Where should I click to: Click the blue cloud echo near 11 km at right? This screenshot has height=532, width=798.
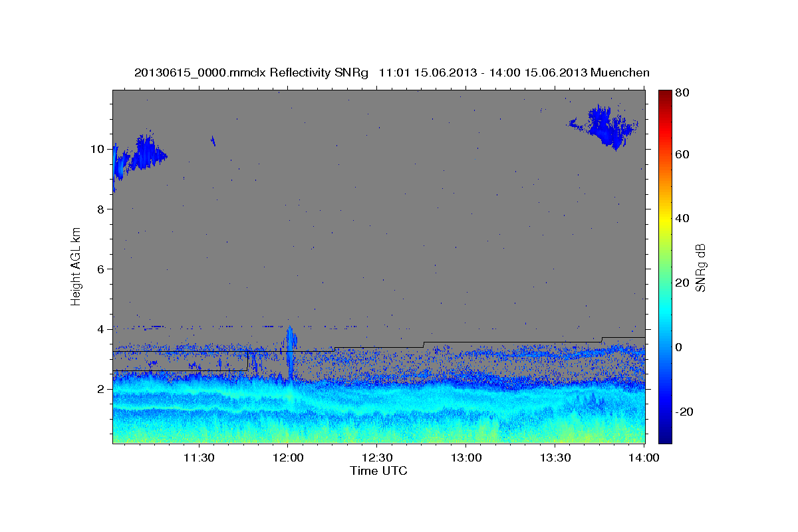605,126
